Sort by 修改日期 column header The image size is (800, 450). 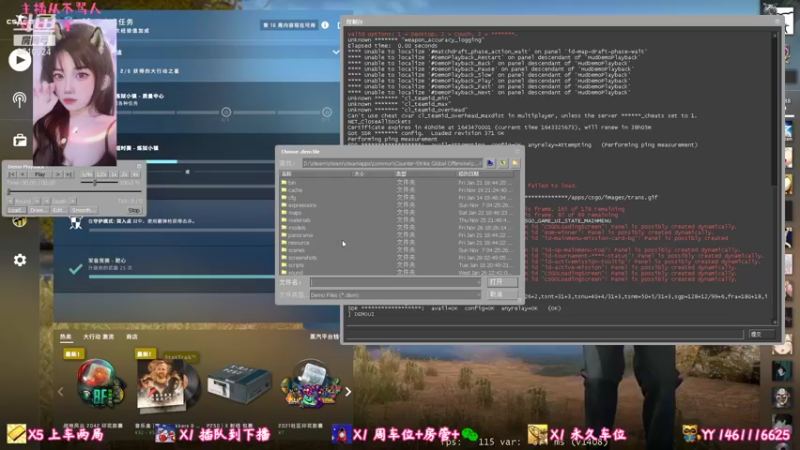(487, 174)
